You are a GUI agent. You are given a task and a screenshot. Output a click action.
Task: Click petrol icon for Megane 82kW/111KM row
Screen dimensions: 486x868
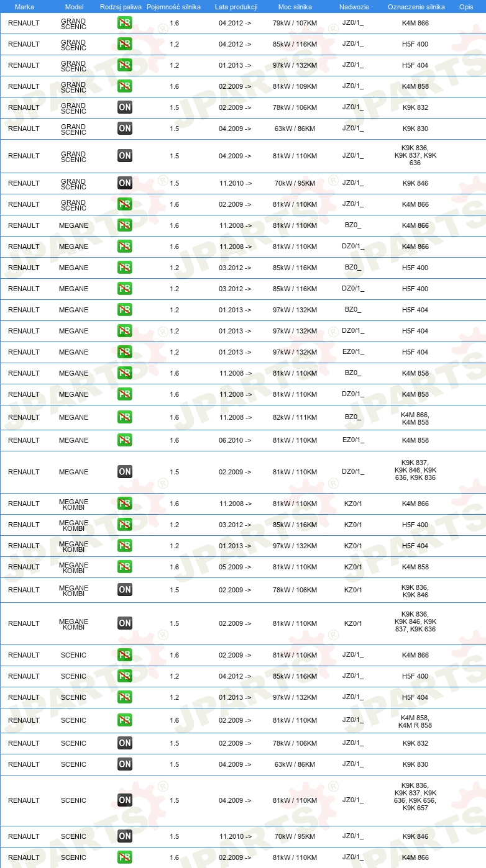coord(124,417)
